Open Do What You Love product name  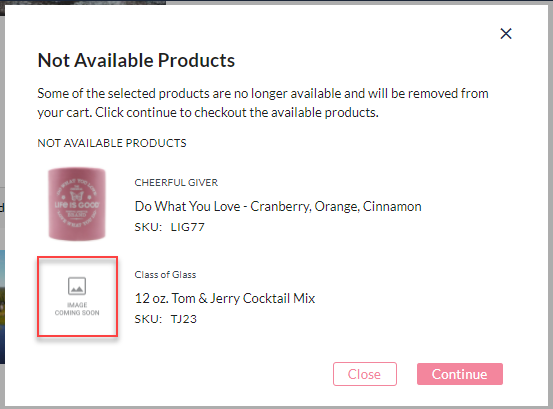278,206
